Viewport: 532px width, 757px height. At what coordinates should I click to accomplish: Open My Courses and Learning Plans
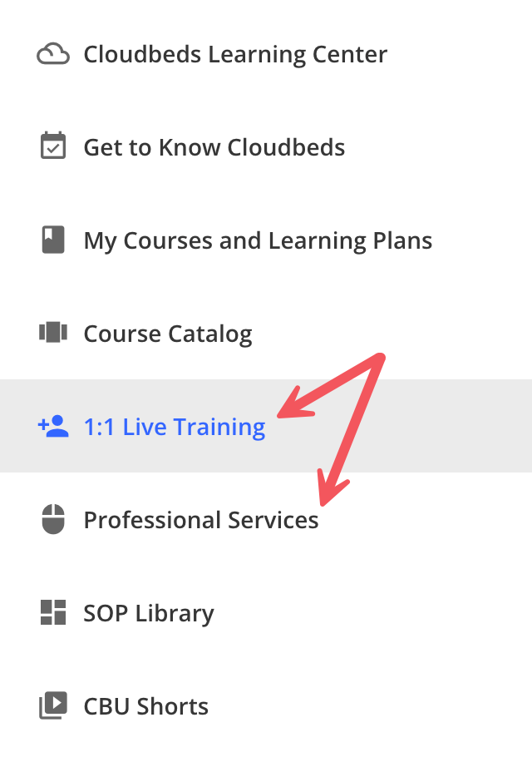[x=258, y=241]
